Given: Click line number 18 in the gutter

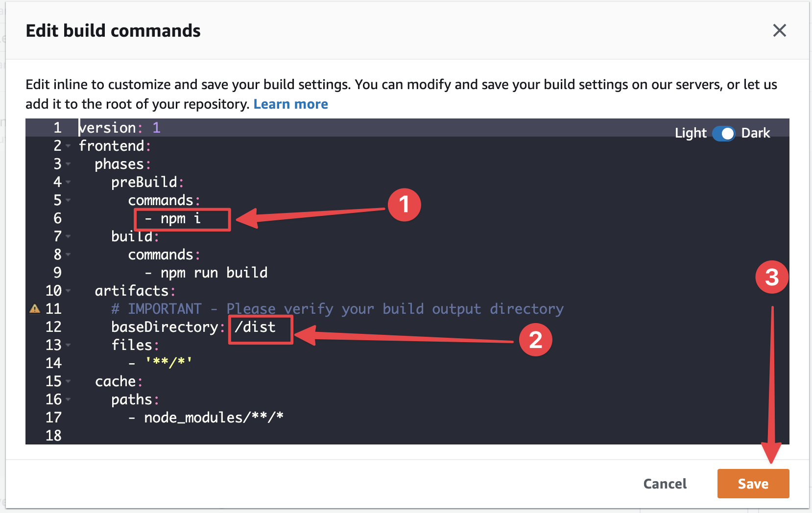Looking at the screenshot, I should tap(53, 436).
